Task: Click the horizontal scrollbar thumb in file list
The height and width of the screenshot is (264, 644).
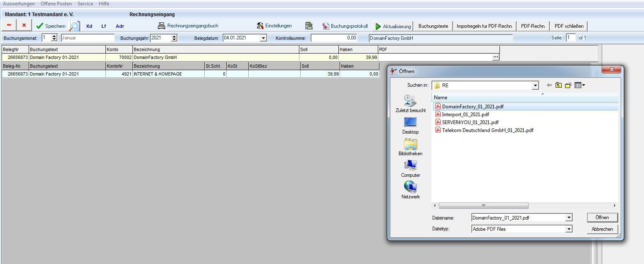Action: (483, 205)
